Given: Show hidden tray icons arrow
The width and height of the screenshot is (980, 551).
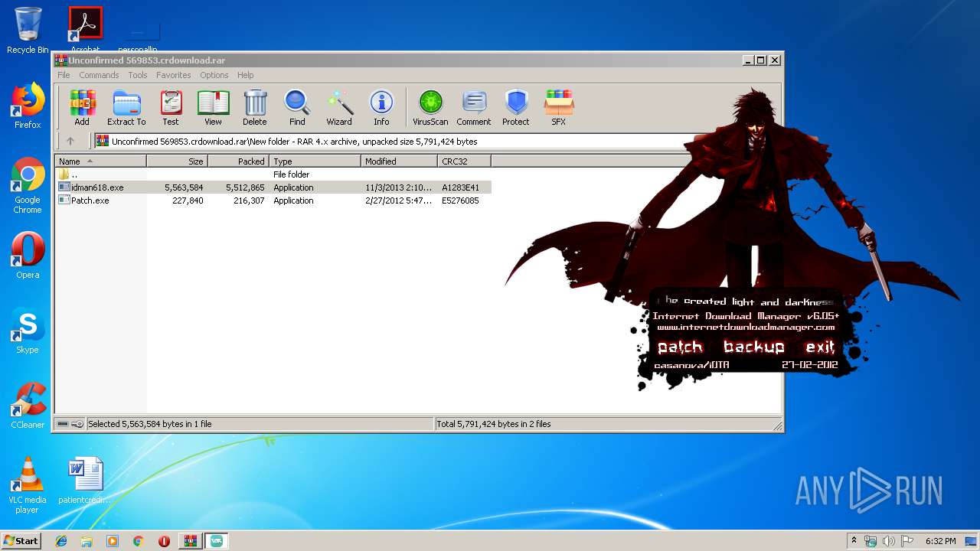Looking at the screenshot, I should point(854,540).
